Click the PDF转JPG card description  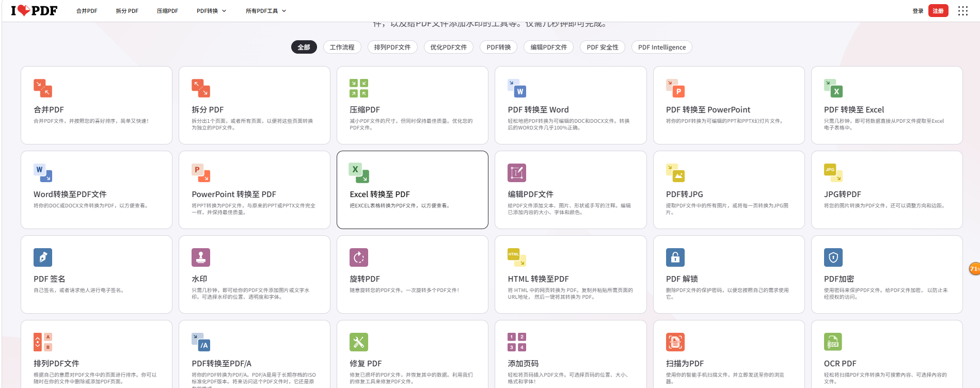click(727, 209)
